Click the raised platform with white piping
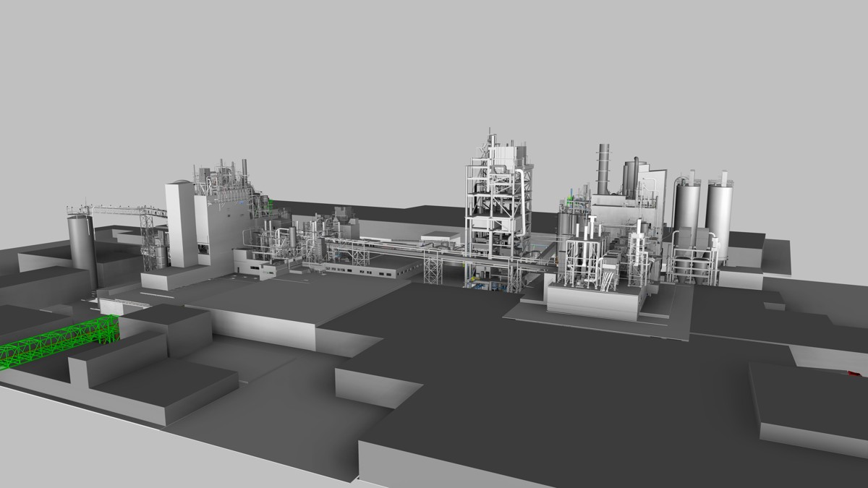The image size is (868, 488). pyautogui.click(x=593, y=296)
